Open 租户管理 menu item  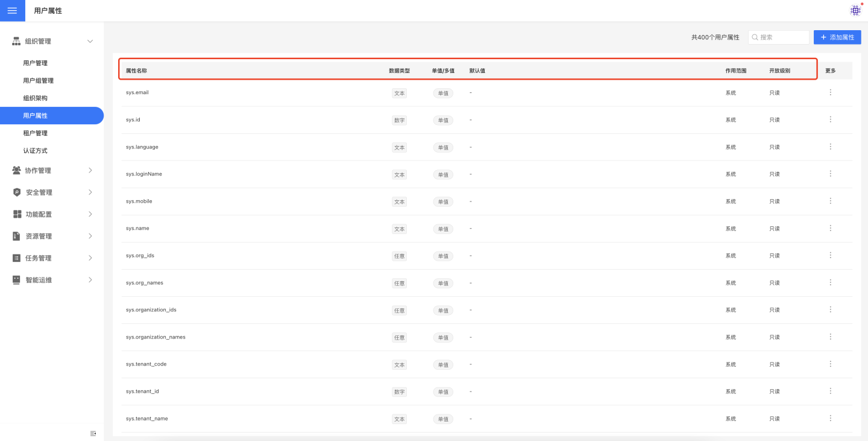(35, 133)
